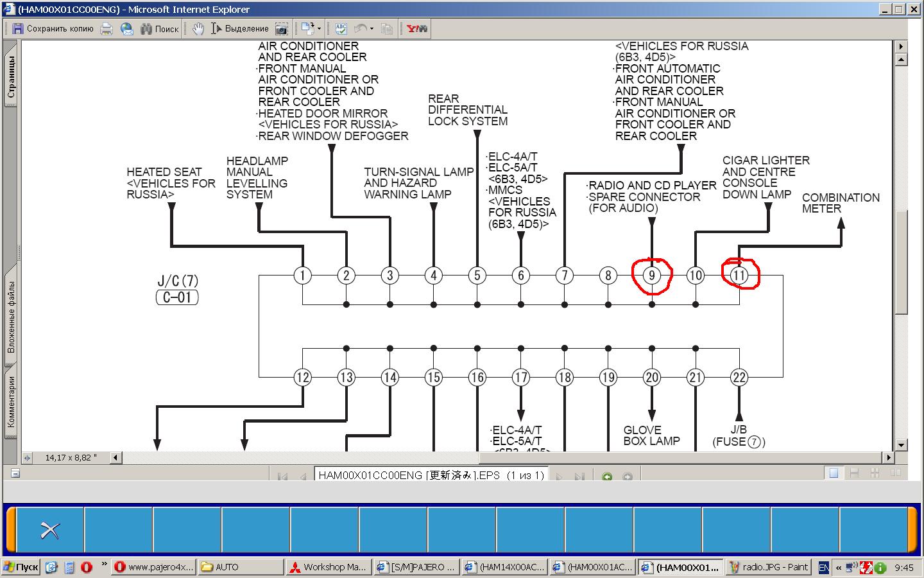The width and height of the screenshot is (924, 578).
Task: Open Поиск binoculars search
Action: [x=159, y=28]
